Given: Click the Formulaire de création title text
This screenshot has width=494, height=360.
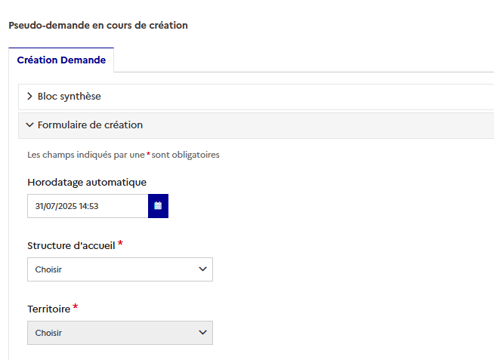Looking at the screenshot, I should pyautogui.click(x=90, y=125).
